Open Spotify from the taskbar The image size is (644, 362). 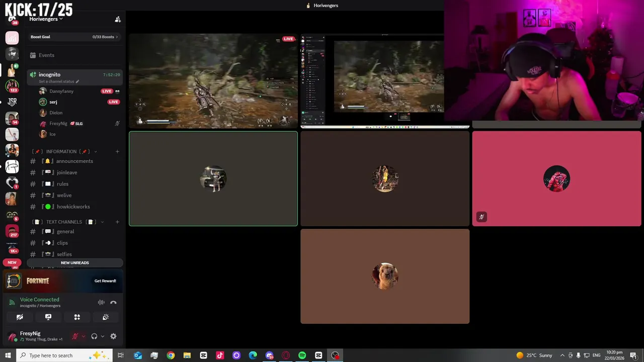302,355
